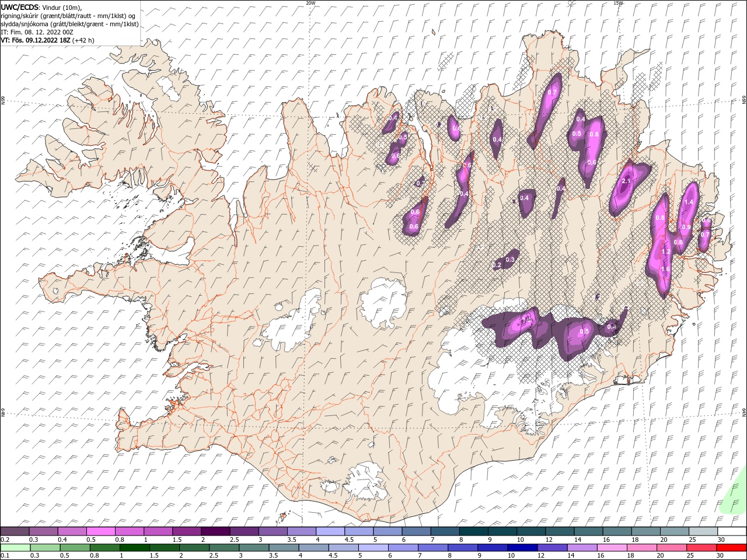Click the '0.1' label under the lower scale
The width and height of the screenshot is (747, 560).
pyautogui.click(x=5, y=556)
